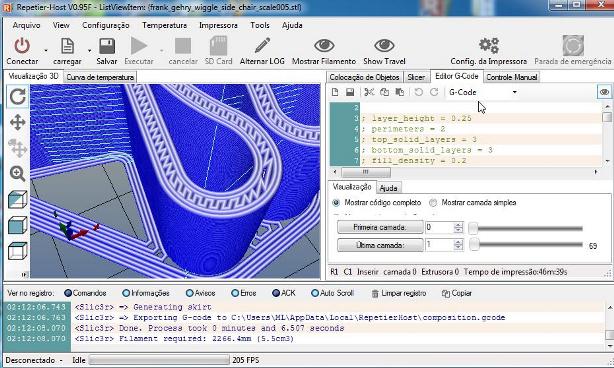Viewport: 614px width, 368px height.
Task: Switch to the Slicer tab
Action: click(x=416, y=77)
